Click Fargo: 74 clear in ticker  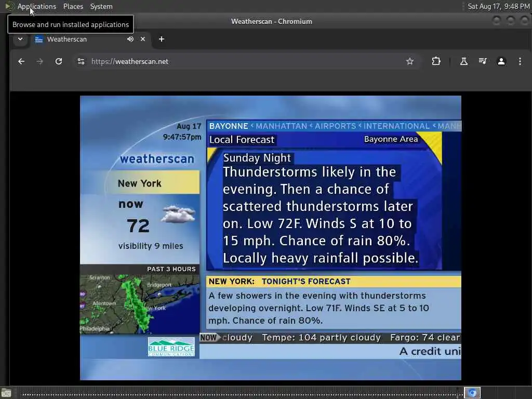click(x=425, y=338)
